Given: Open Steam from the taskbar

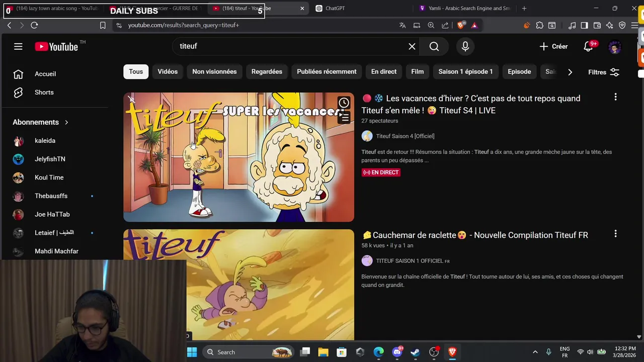Looking at the screenshot, I should (415, 352).
